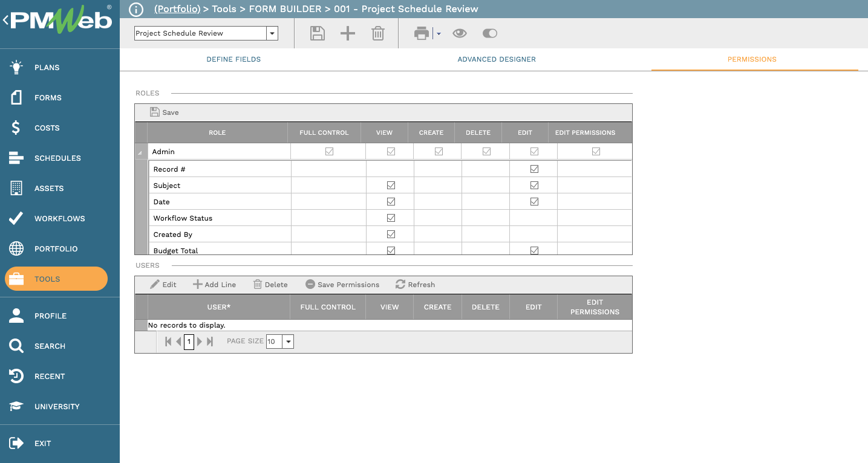868x463 pixels.
Task: Click the trash icon in top toolbar
Action: [378, 33]
